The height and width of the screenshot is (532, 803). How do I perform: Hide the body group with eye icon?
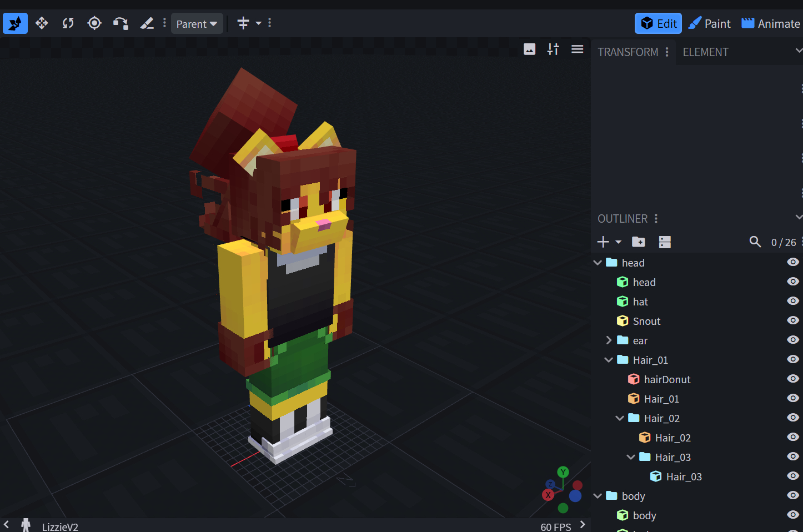pyautogui.click(x=793, y=495)
